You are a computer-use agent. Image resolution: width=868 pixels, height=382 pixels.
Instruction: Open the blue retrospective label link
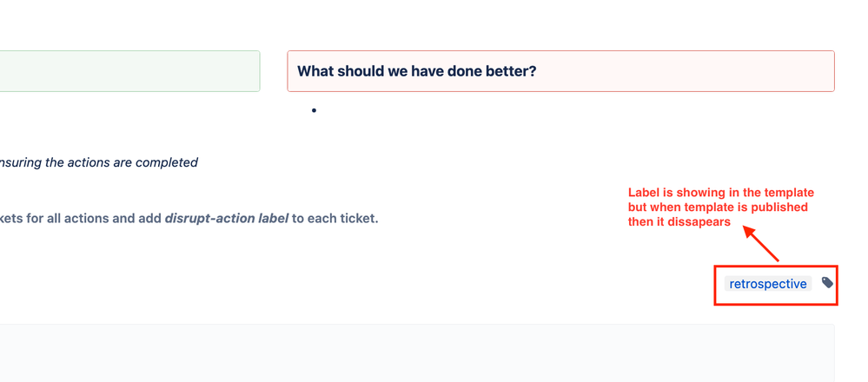click(x=768, y=284)
